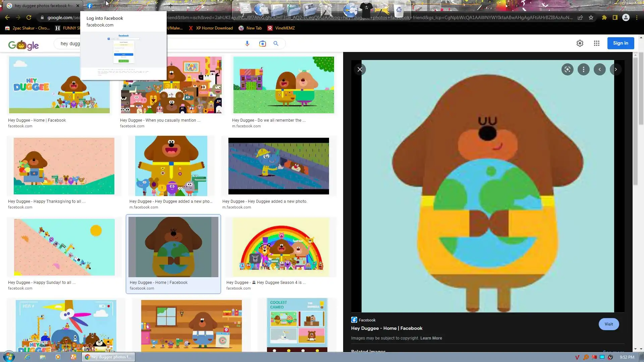Open the Google apps grid icon
Viewport: 644px width, 362px height.
[x=596, y=43]
